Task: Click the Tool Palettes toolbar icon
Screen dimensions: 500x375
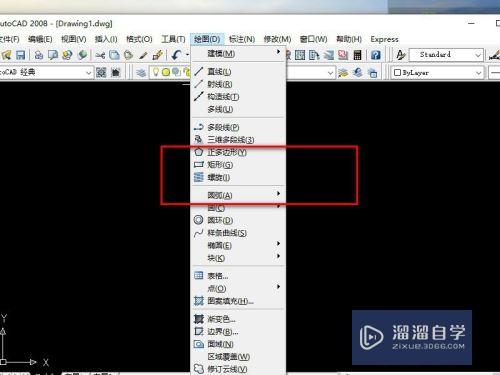Action: click(x=314, y=55)
